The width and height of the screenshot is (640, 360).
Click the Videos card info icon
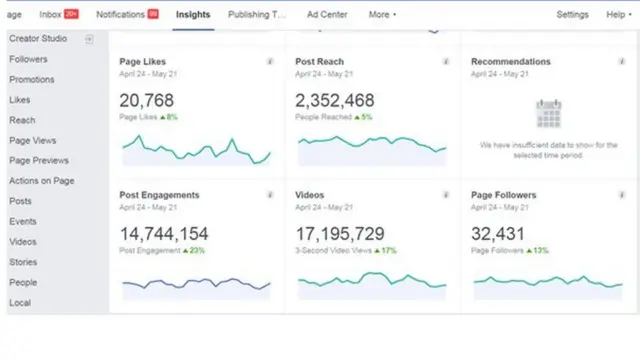(x=446, y=195)
